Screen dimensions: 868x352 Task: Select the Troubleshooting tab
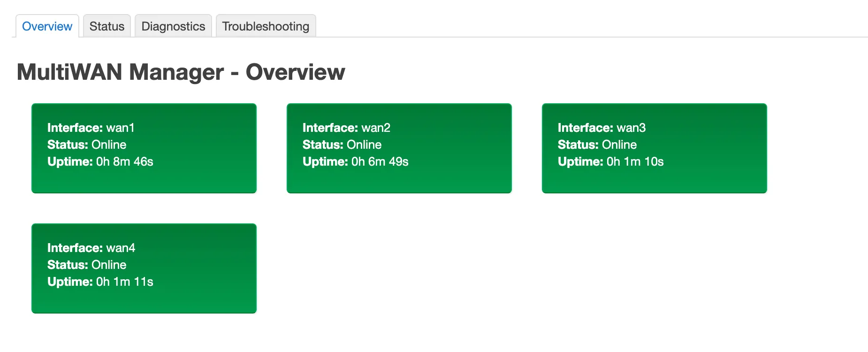coord(266,26)
